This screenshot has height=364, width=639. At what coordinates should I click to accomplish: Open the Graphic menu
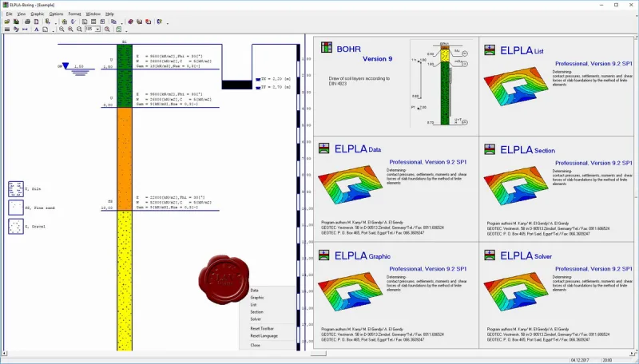coord(37,14)
